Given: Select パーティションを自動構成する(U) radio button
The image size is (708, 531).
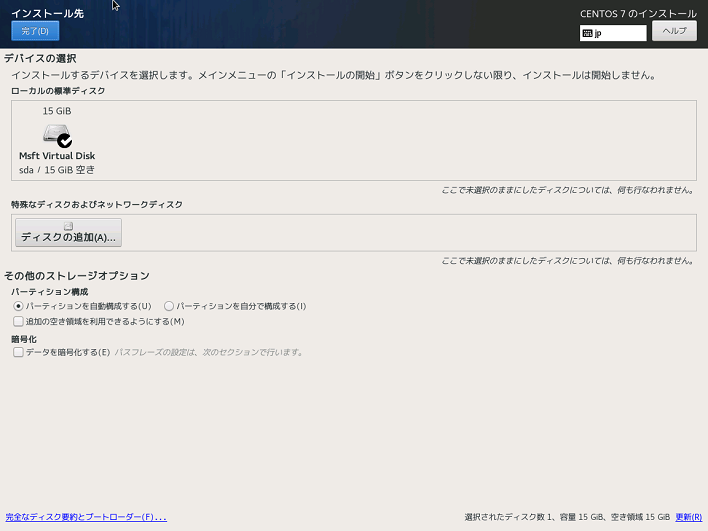Looking at the screenshot, I should 18,306.
